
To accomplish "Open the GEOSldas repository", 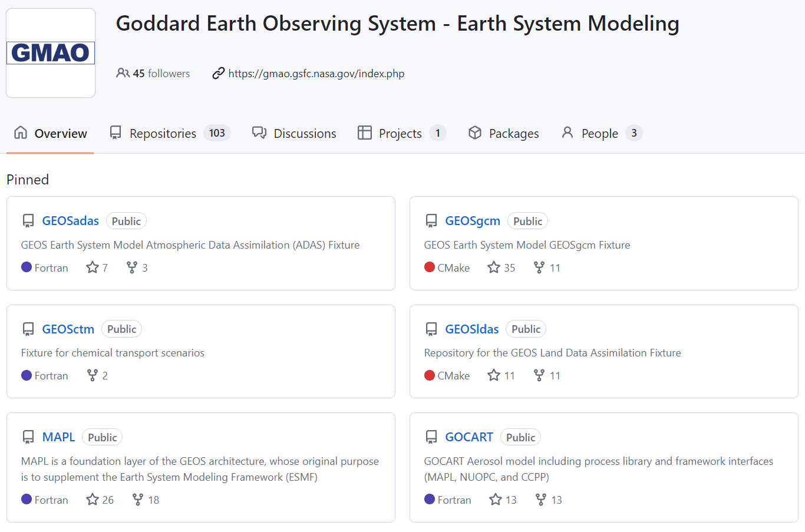I will pos(472,329).
